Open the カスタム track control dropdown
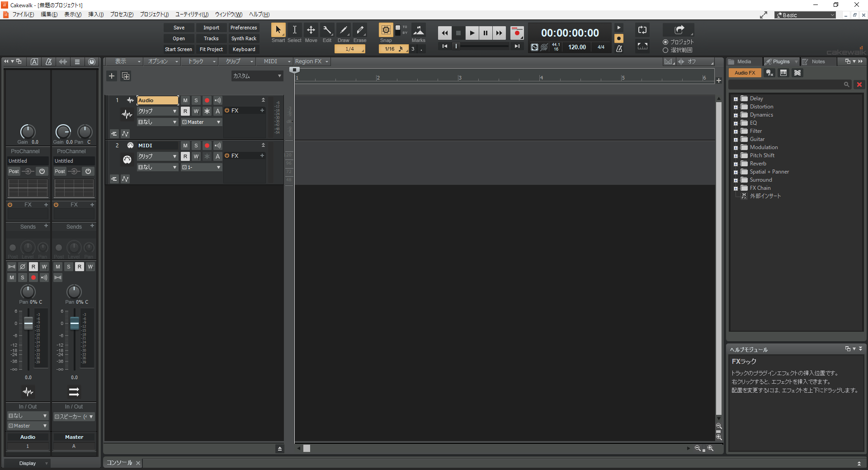The image size is (868, 470). (x=257, y=76)
